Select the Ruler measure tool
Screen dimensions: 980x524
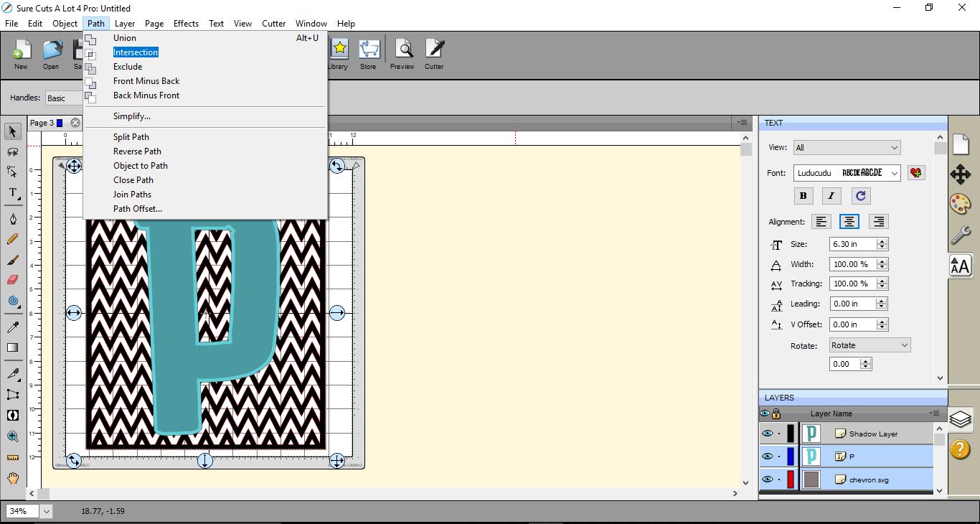[x=13, y=457]
